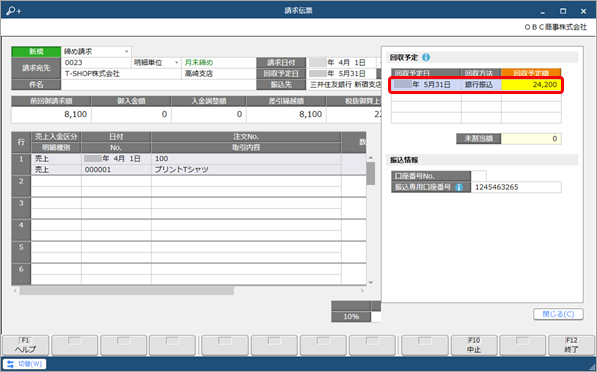
Task: Click the 振込先 field 三井住友銀行
Action: (x=344, y=85)
